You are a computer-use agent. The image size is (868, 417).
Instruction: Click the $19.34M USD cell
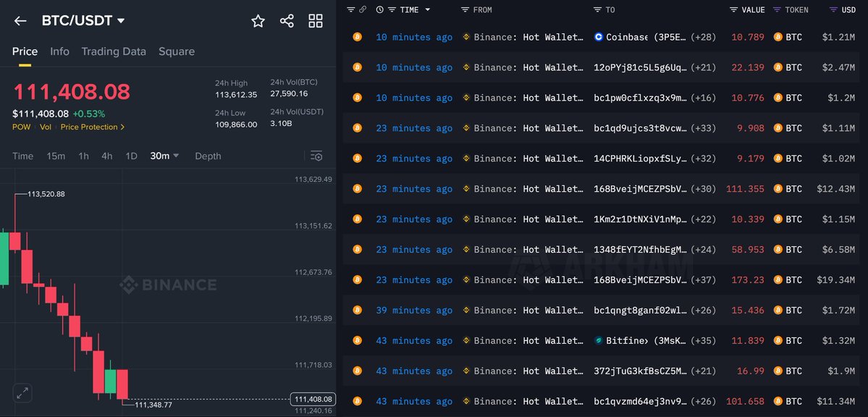click(x=836, y=279)
